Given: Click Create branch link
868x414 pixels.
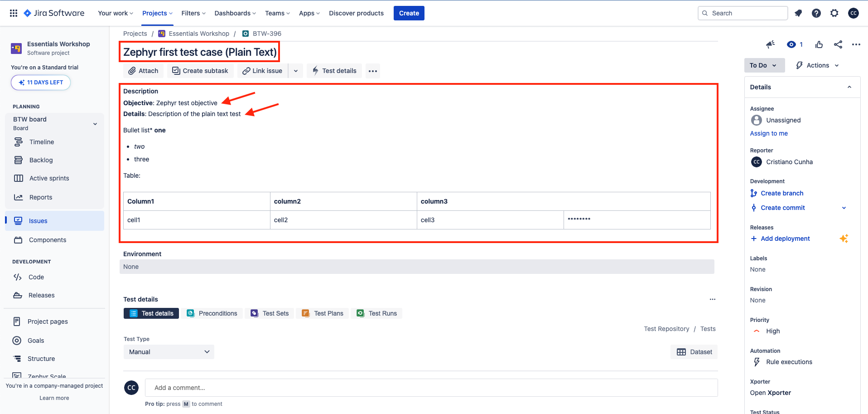Looking at the screenshot, I should 782,193.
